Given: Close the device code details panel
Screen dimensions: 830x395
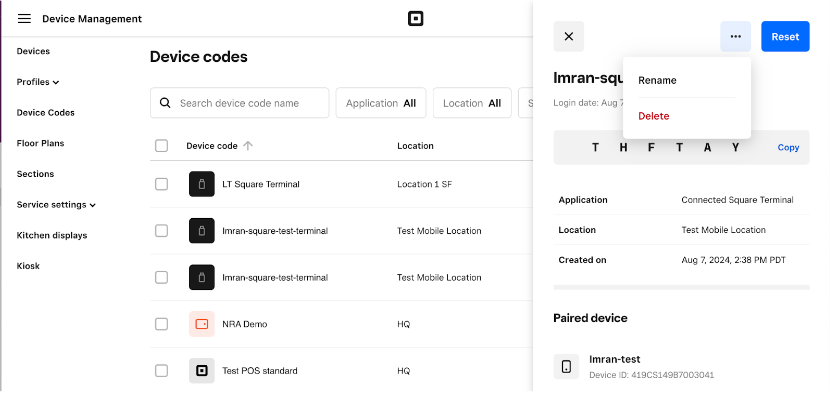Looking at the screenshot, I should coord(569,37).
